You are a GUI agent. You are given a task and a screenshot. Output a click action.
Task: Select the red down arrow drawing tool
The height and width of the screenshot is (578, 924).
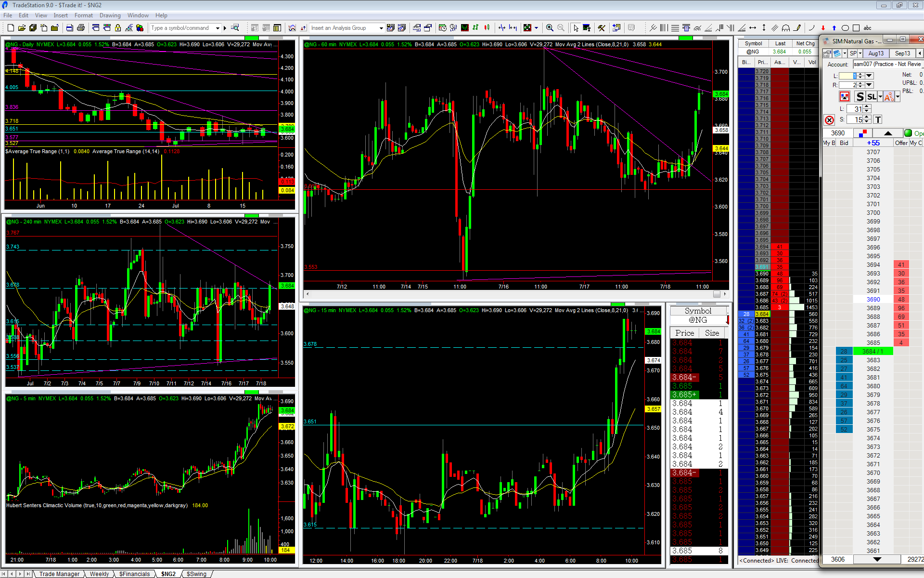[823, 28]
